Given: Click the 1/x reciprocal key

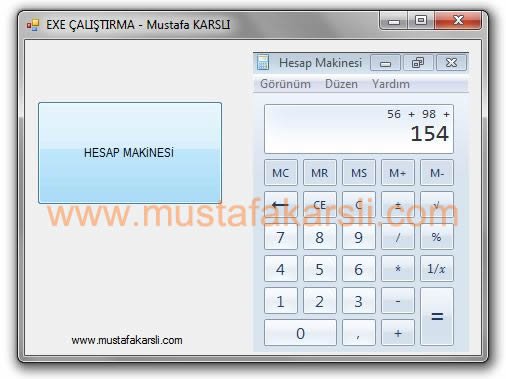Looking at the screenshot, I should (437, 269).
